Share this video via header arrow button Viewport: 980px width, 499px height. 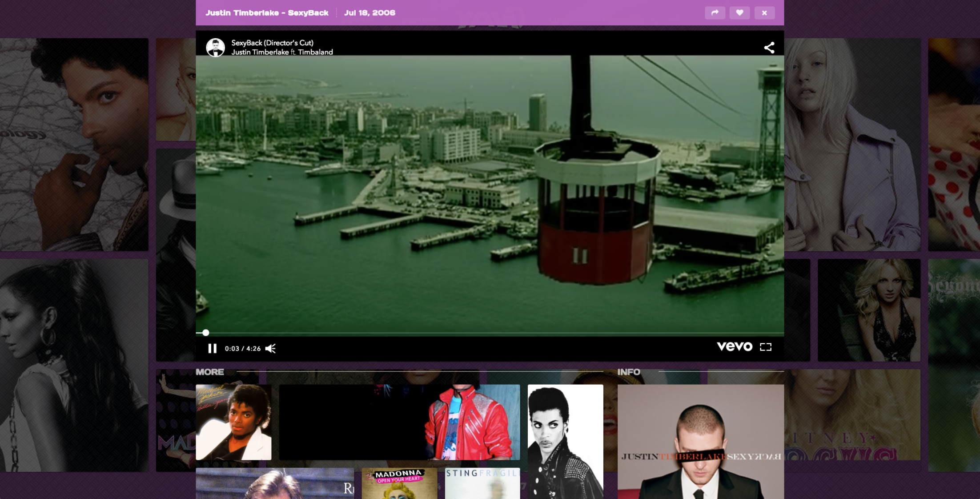coord(715,13)
